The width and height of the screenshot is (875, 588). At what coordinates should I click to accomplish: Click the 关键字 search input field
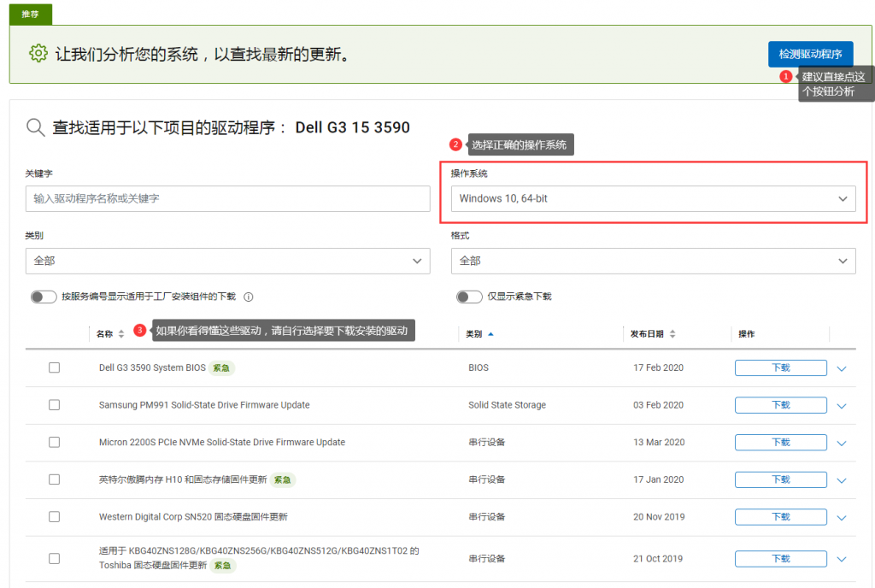pos(227,199)
